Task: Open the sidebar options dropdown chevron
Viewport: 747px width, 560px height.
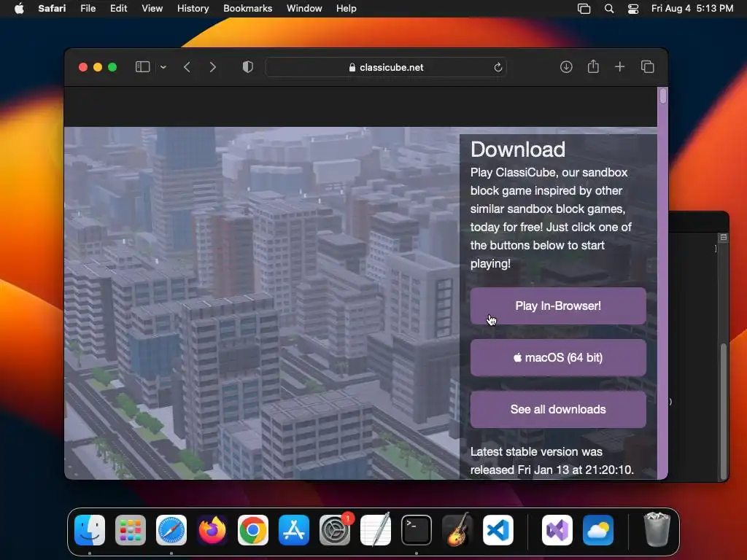Action: click(x=163, y=67)
